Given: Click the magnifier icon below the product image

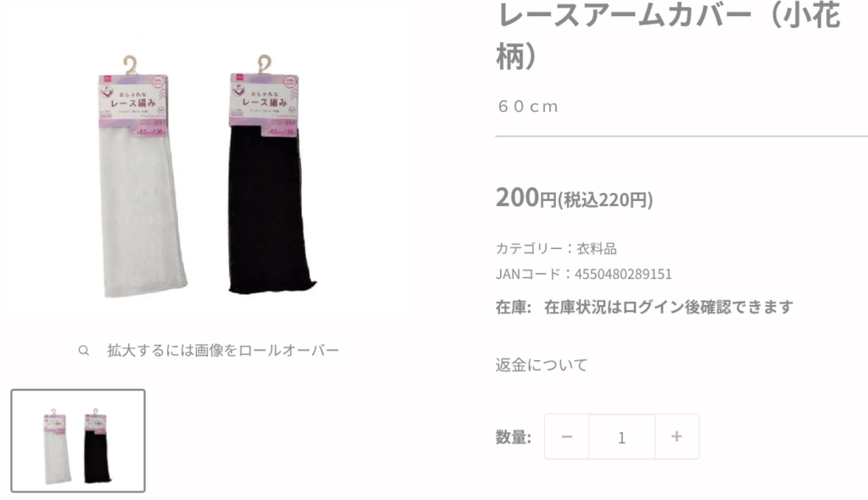Looking at the screenshot, I should [x=84, y=351].
